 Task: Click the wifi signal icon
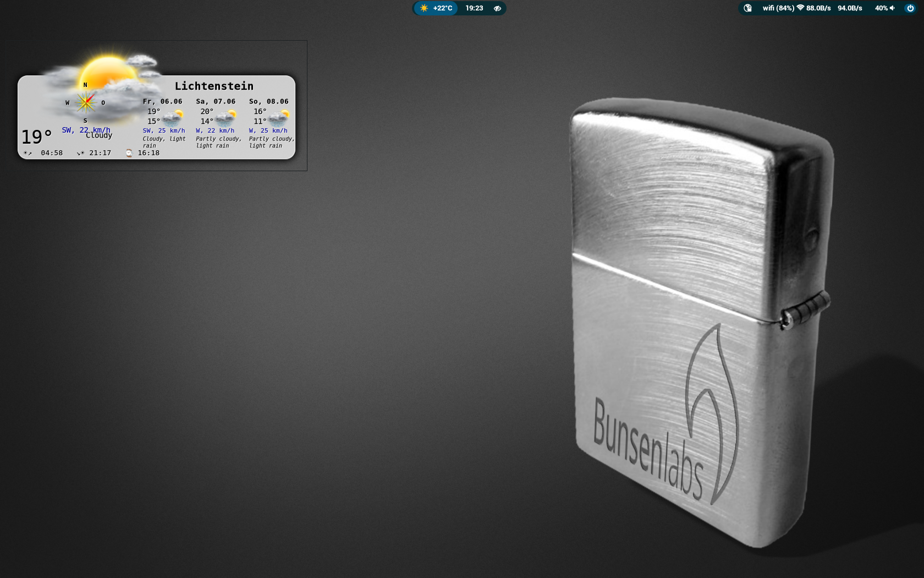[800, 8]
